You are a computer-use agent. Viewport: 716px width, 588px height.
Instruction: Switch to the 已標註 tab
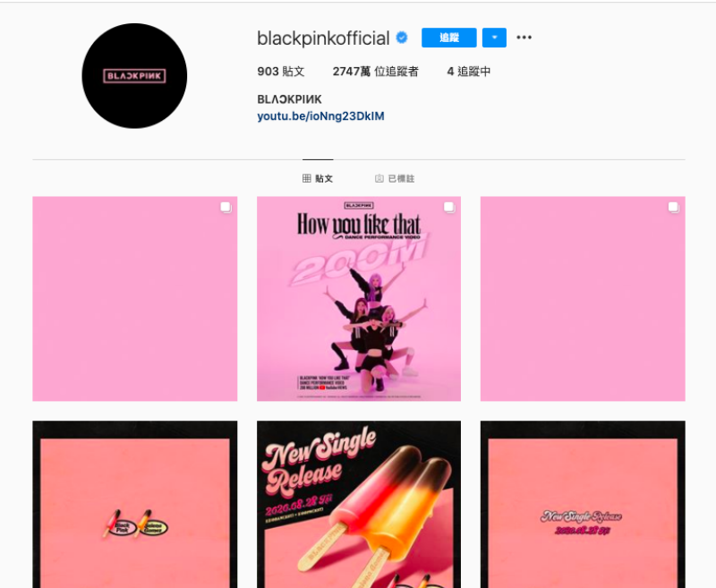[395, 178]
